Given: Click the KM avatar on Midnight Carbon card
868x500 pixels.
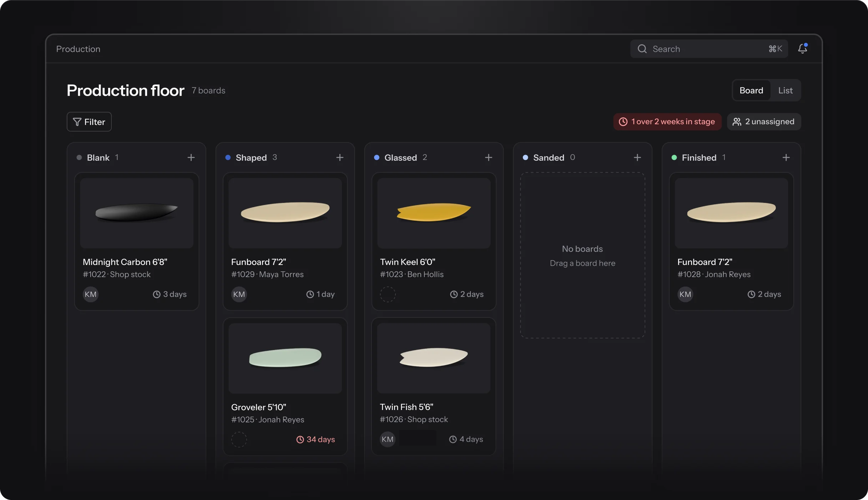Looking at the screenshot, I should 91,294.
